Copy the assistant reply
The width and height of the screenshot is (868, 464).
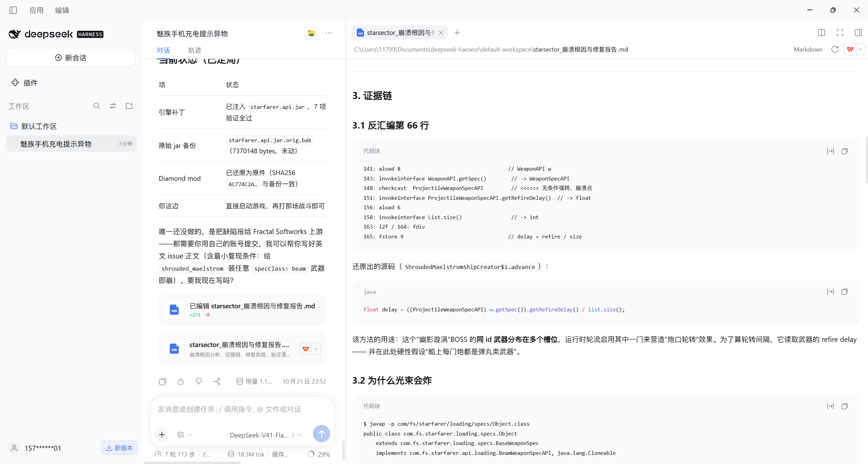click(x=163, y=382)
